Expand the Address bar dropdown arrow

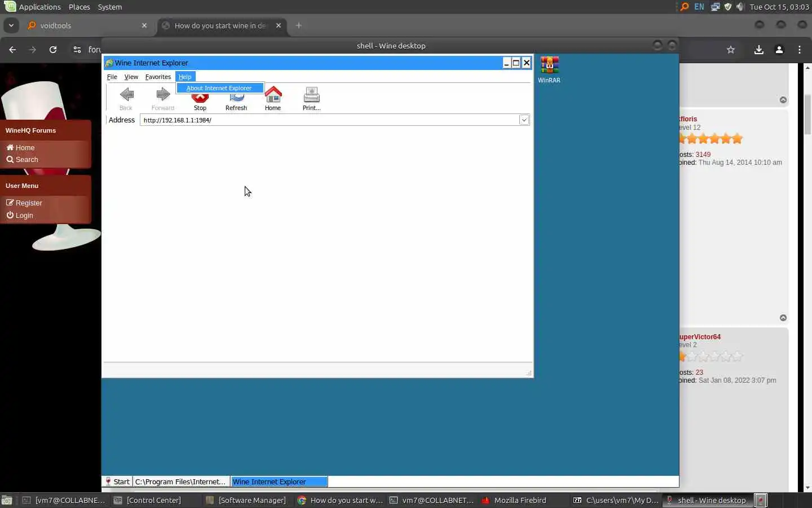click(x=524, y=120)
